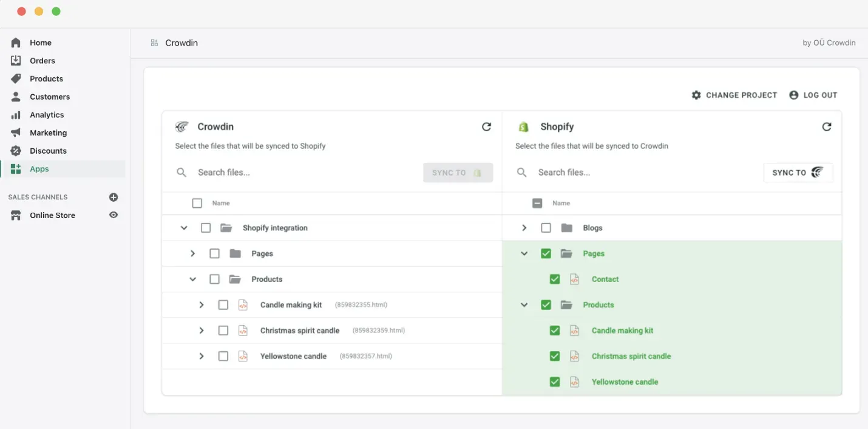Click the Shopify integration folder icon
Viewport: 868px width, 429px height.
pos(226,228)
